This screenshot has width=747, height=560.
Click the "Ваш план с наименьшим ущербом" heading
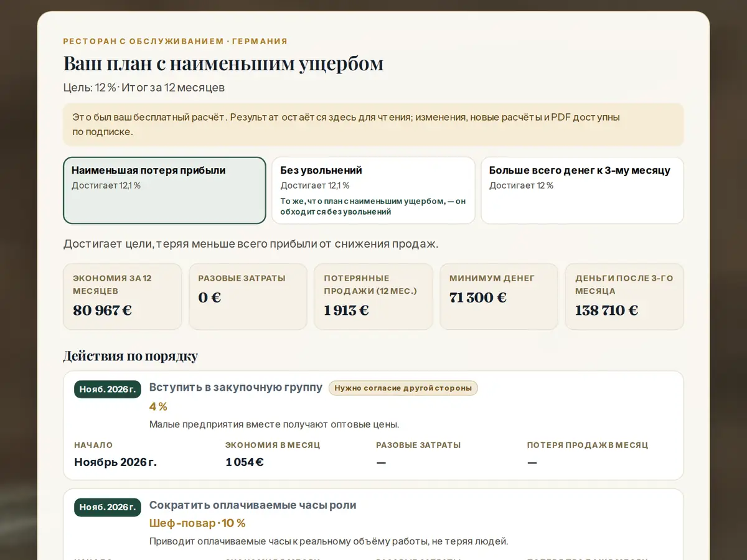pyautogui.click(x=223, y=63)
